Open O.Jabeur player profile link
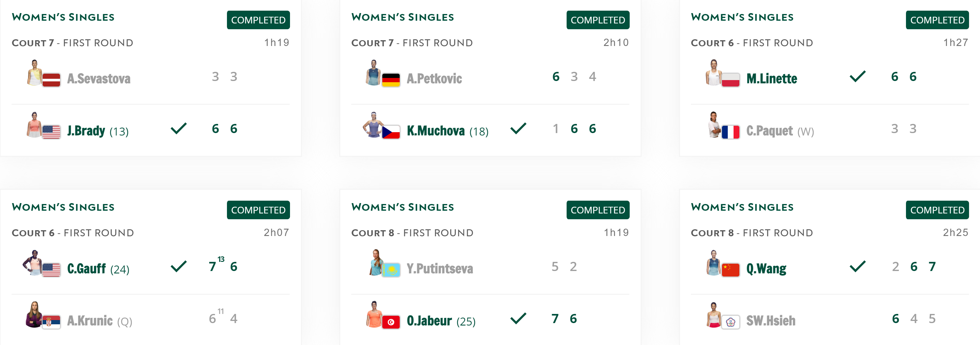 (429, 321)
